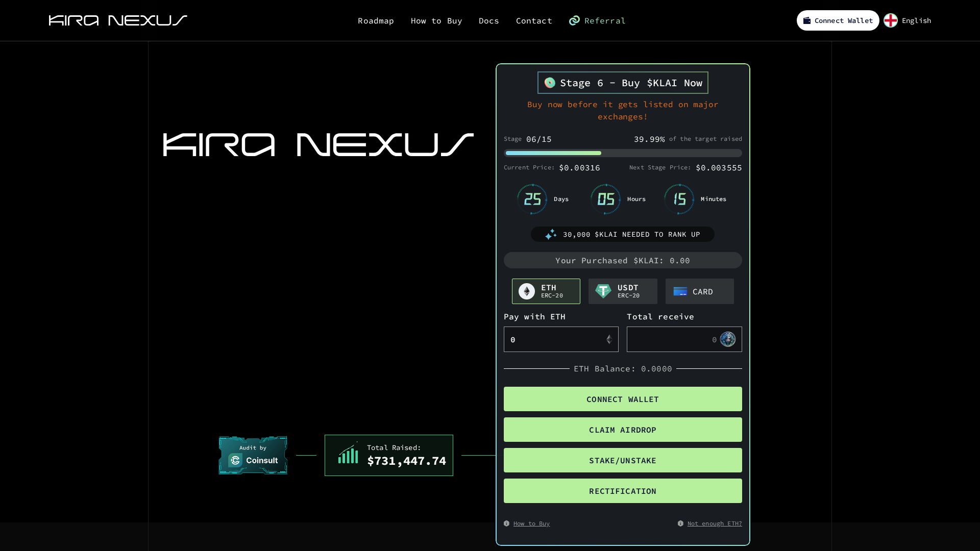The image size is (980, 551).
Task: Select CARD payment method
Action: point(700,291)
